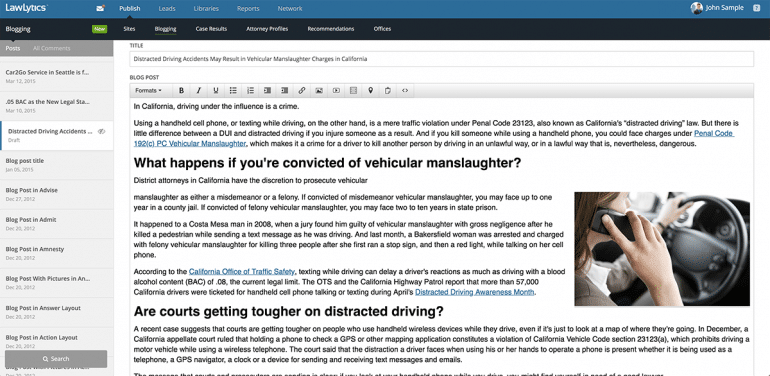Insert a video into the post
Screen dimensions: 770x376
tap(336, 90)
